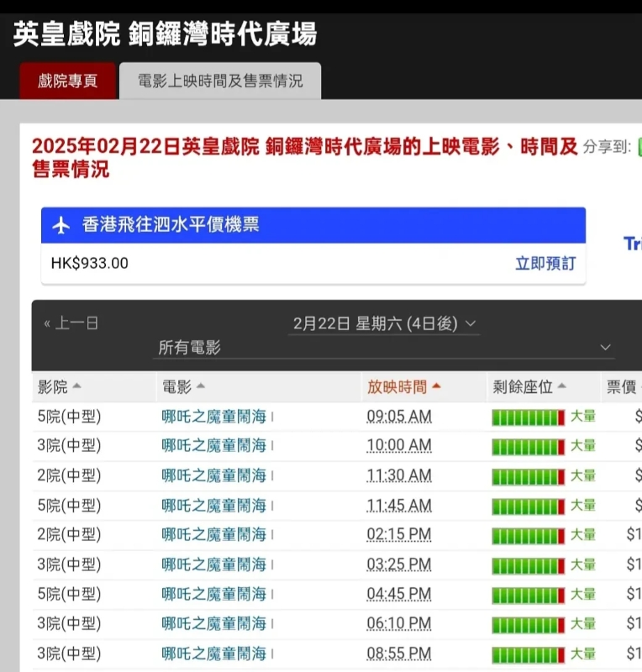642x672 pixels.
Task: Select the 11:30 AM showtime
Action: [x=399, y=475]
